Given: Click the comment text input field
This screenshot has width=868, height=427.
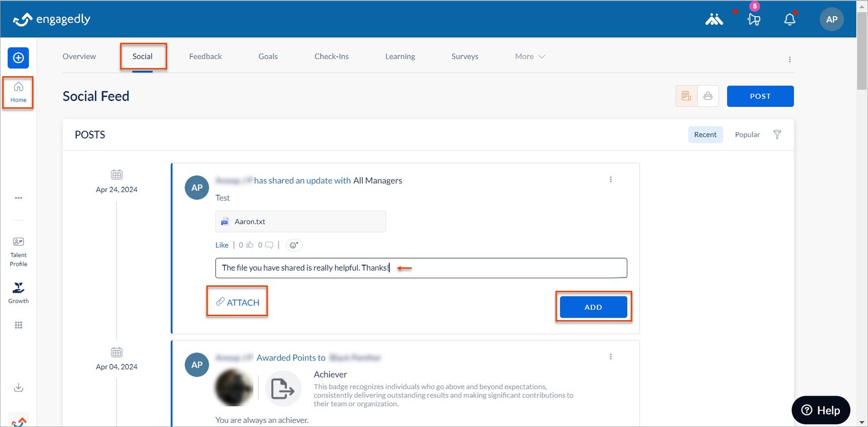Looking at the screenshot, I should pyautogui.click(x=421, y=268).
